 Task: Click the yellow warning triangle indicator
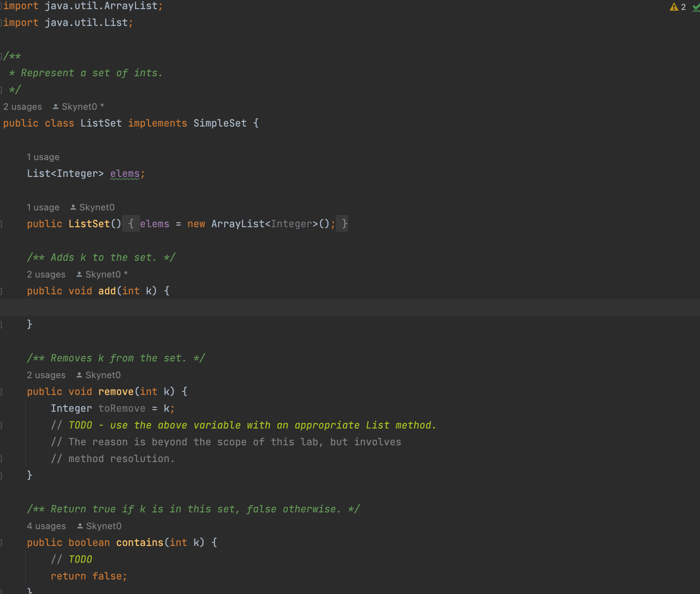(674, 7)
